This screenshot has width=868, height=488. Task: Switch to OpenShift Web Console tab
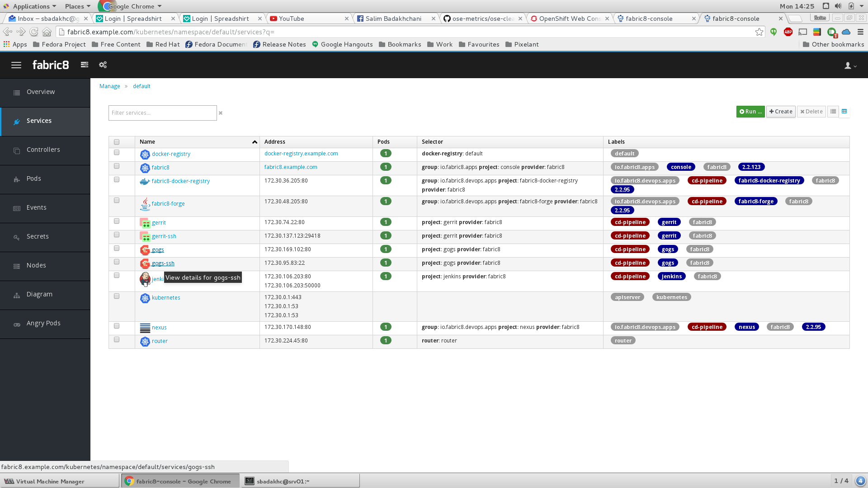click(x=570, y=19)
